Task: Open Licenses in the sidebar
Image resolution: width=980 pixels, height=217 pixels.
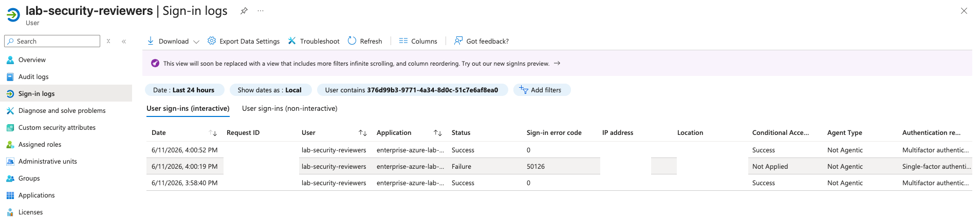Action: coord(66,212)
